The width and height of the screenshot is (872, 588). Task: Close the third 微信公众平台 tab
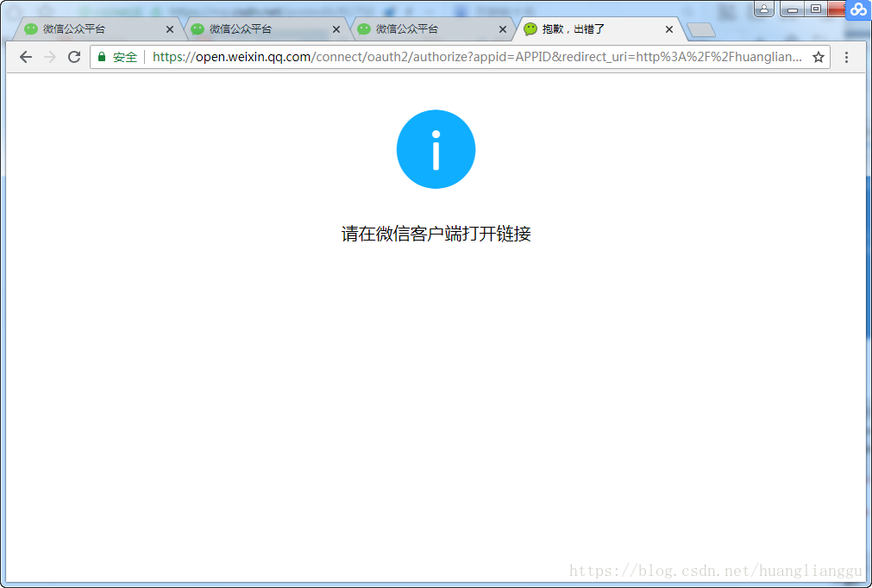point(502,29)
